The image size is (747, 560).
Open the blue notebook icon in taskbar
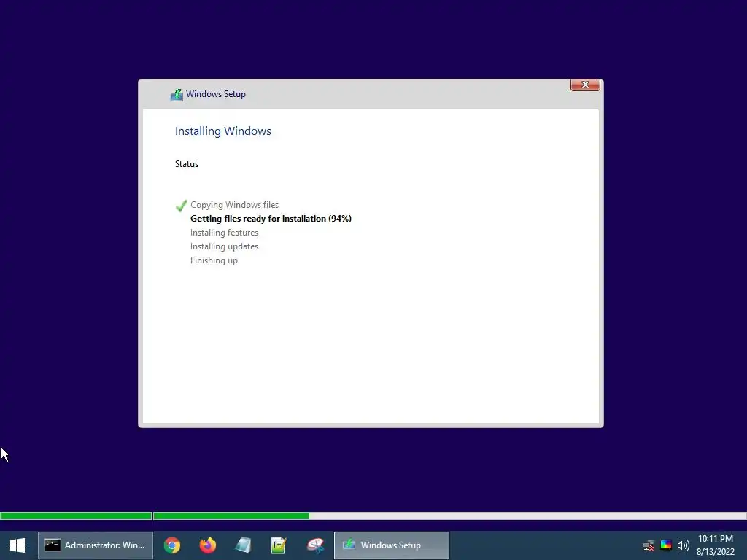click(x=243, y=545)
